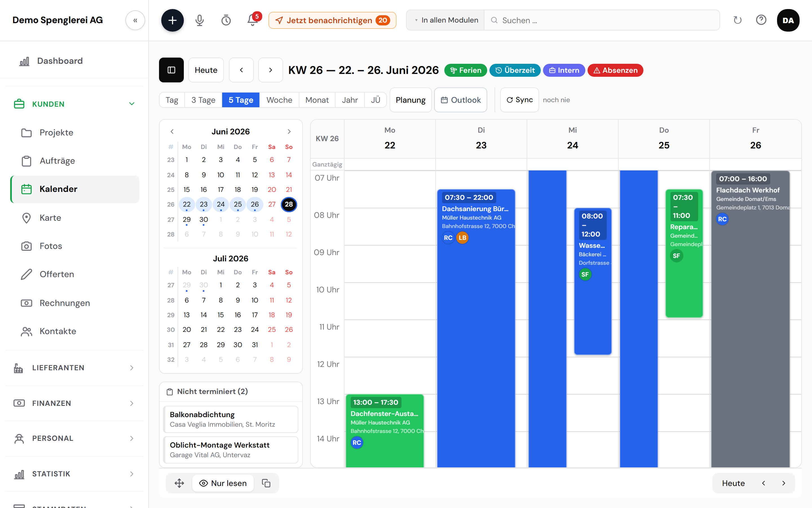Switch to Woche view tab

click(279, 100)
